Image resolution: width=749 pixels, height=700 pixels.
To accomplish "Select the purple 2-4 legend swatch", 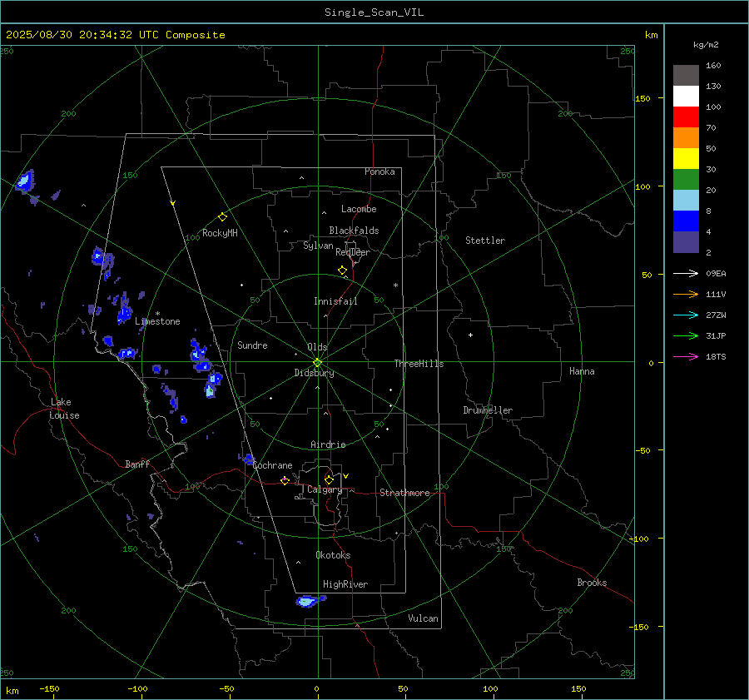I will (686, 241).
